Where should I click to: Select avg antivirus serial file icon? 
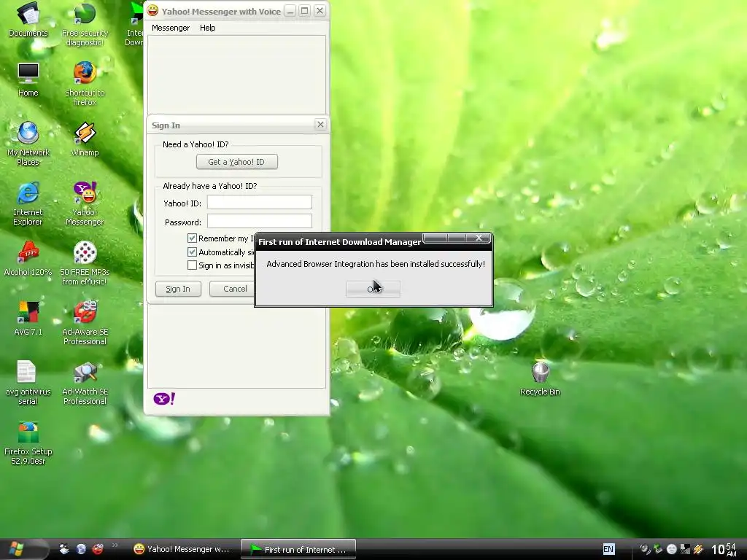[x=28, y=383]
